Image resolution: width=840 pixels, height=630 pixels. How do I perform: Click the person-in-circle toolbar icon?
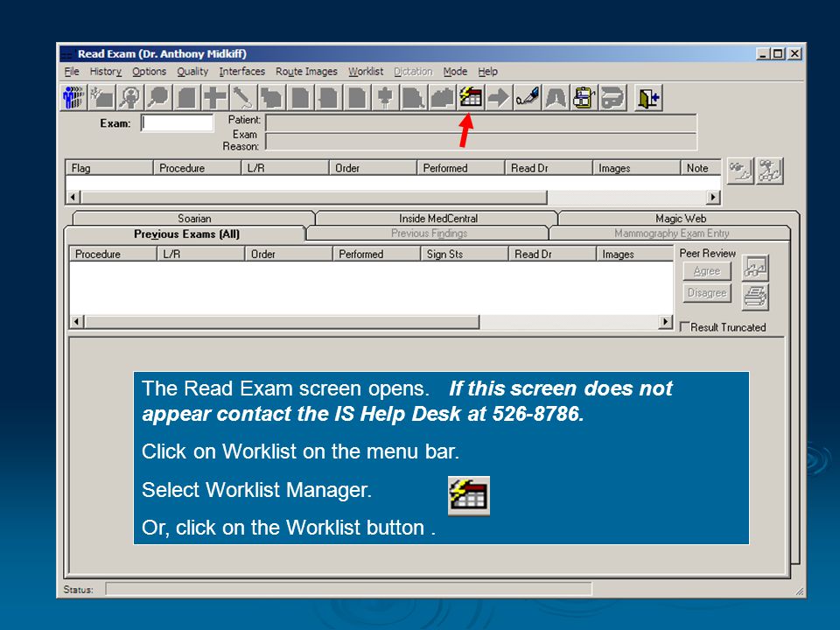pos(130,98)
